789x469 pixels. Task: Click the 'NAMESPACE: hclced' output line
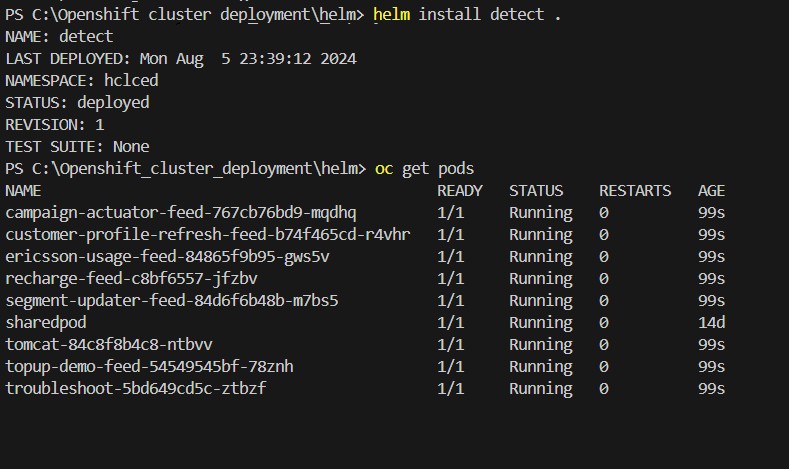coord(82,80)
